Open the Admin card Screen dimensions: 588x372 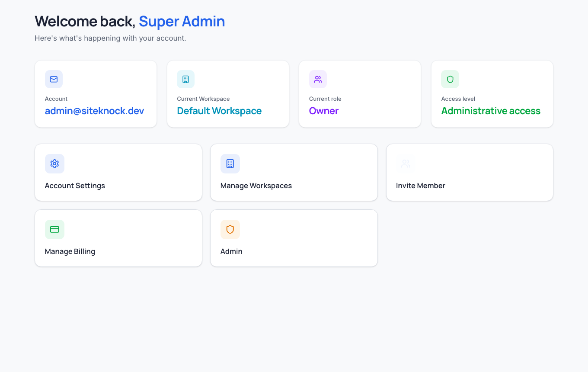tap(294, 238)
